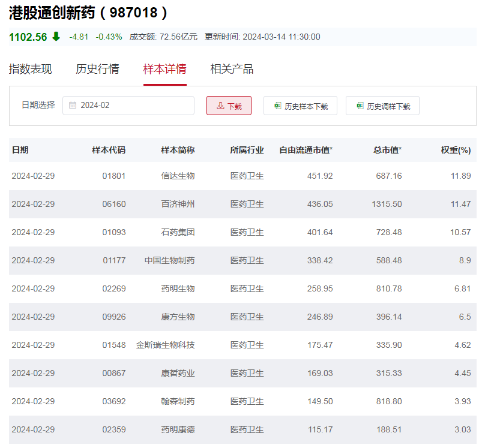Click Excel icon beside 历史样本下载
This screenshot has width=482, height=448.
(277, 106)
